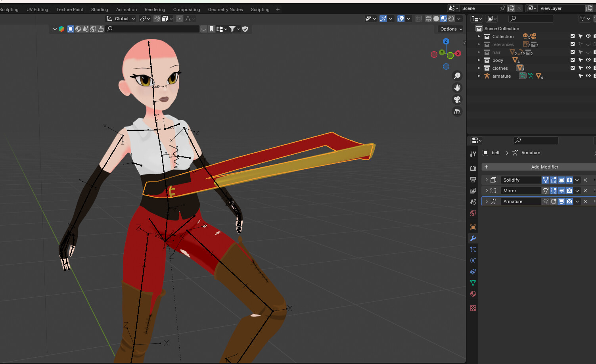596x364 pixels.
Task: Expand the clothes collection in outliner
Action: point(479,68)
